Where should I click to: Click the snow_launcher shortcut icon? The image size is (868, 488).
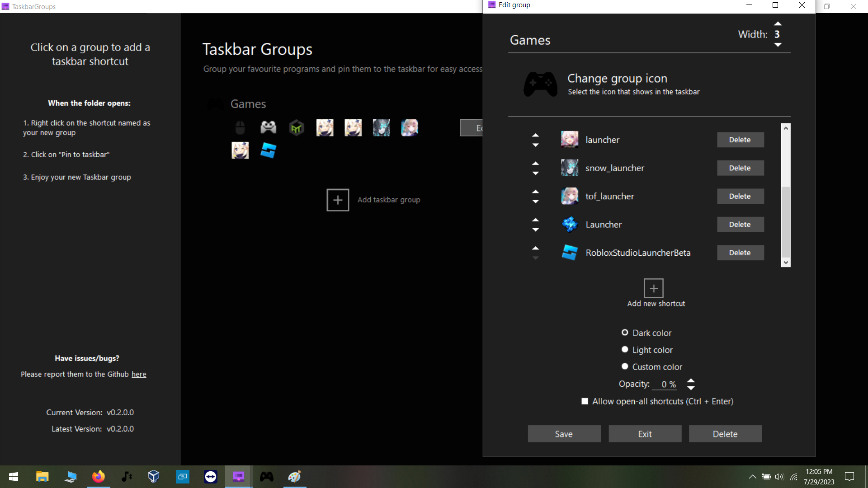(x=570, y=168)
